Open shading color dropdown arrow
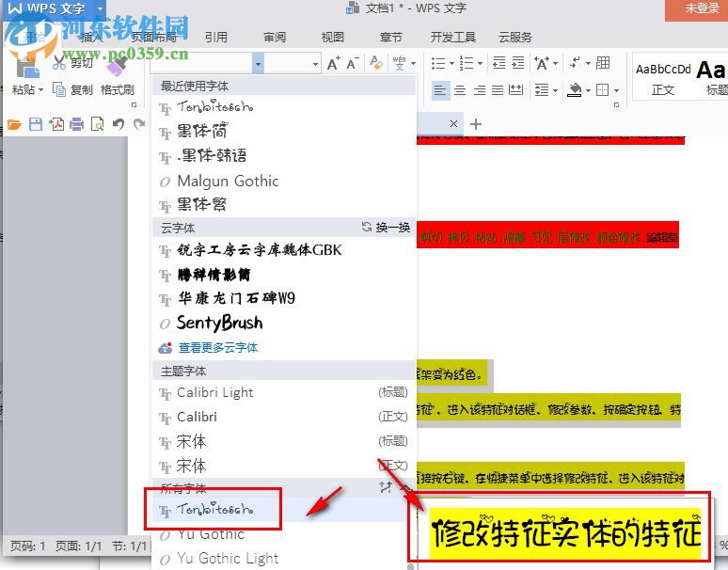728x570 pixels. [588, 90]
